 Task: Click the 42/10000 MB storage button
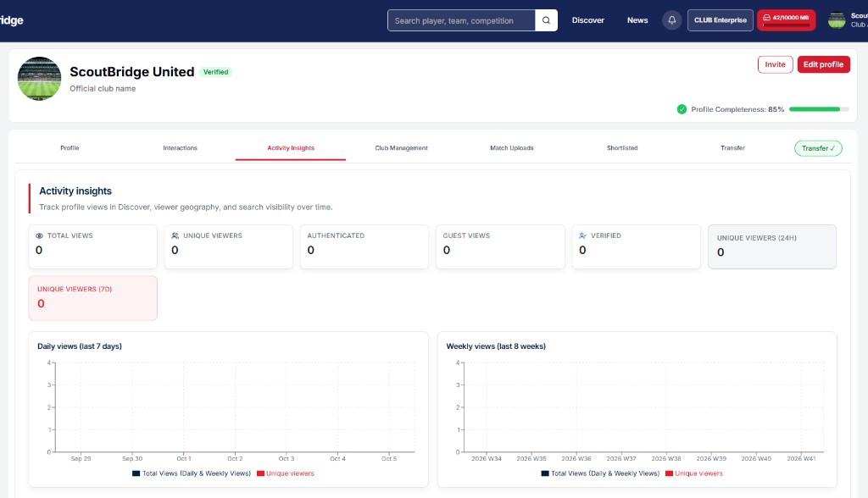coord(786,20)
